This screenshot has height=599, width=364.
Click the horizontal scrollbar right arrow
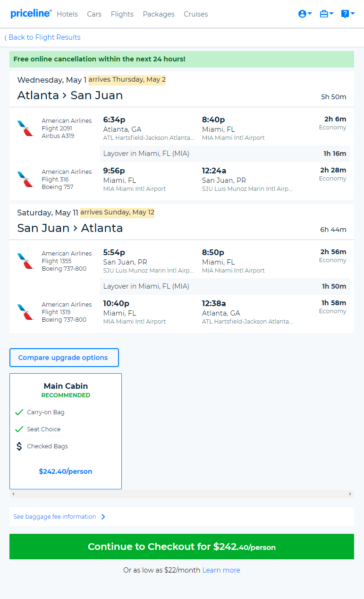tap(350, 494)
